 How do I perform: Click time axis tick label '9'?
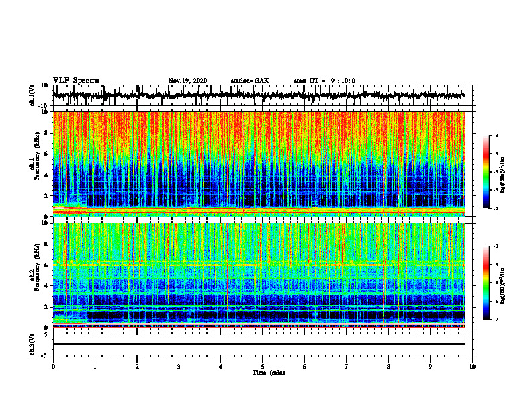[x=430, y=367]
